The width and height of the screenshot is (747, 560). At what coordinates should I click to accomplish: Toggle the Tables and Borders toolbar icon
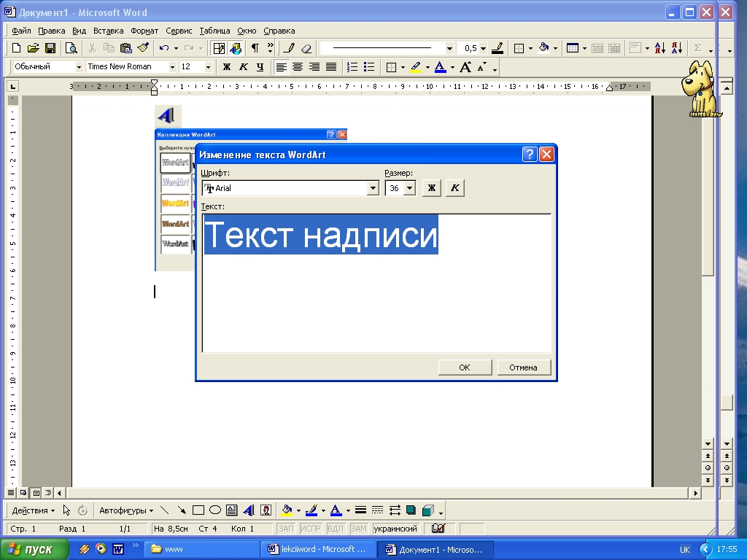[x=219, y=48]
